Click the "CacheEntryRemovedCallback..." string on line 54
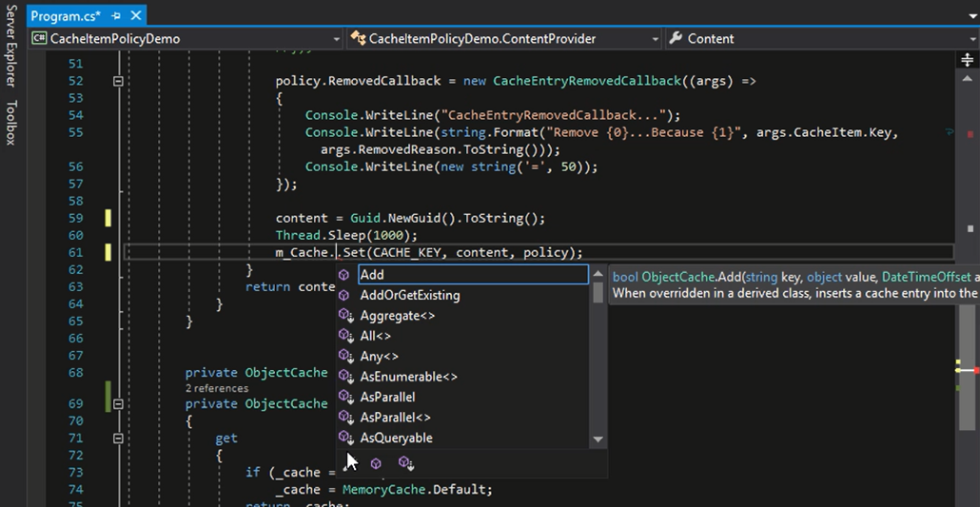This screenshot has width=980, height=507. coord(555,115)
